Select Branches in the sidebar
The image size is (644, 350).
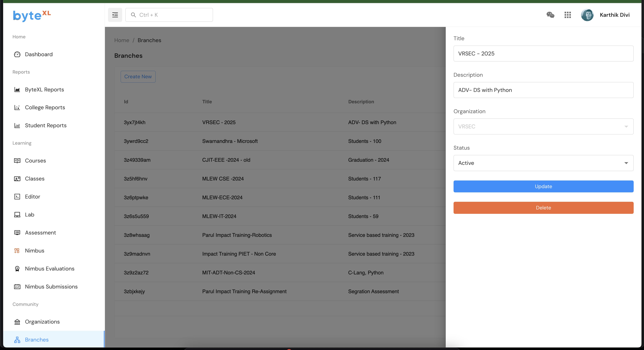(x=37, y=340)
